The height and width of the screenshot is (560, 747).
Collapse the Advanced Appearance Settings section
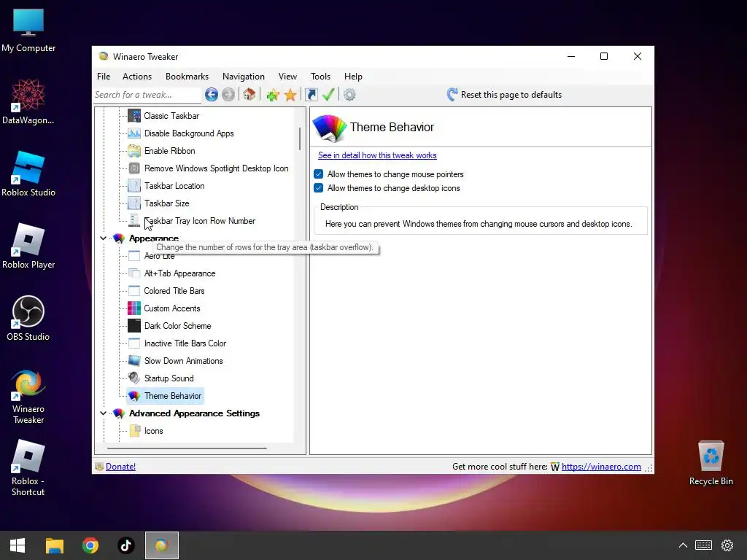[104, 413]
